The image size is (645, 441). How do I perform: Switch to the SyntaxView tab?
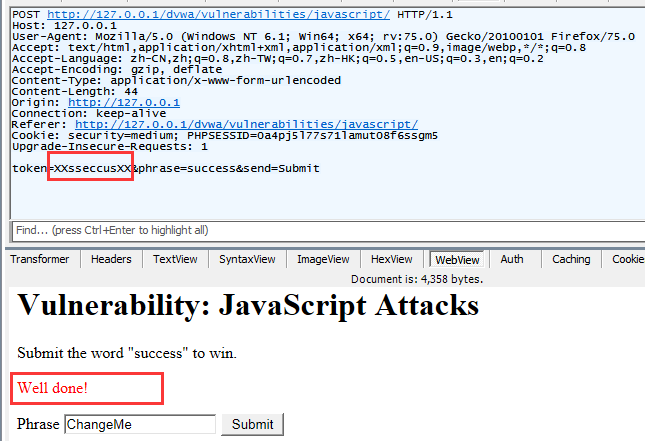click(x=247, y=260)
